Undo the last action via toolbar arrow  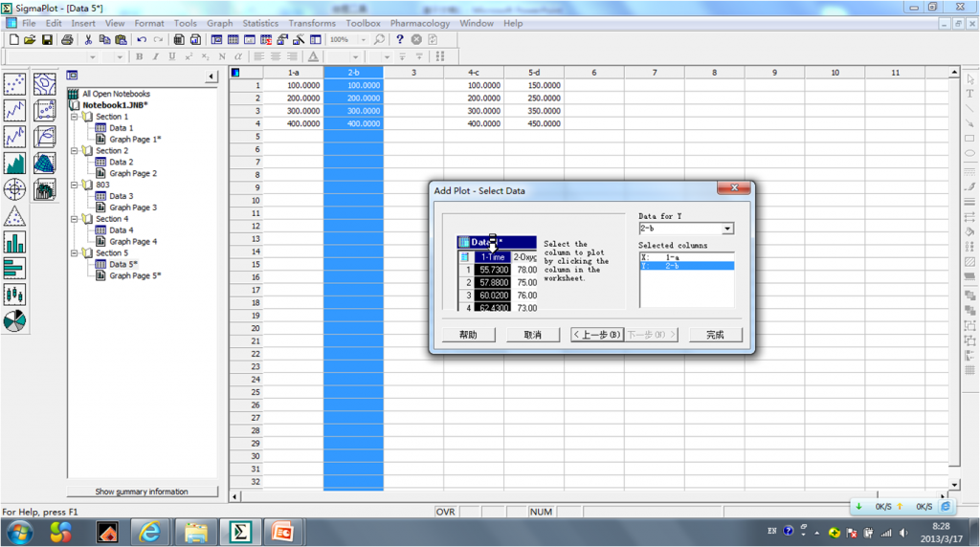coord(142,39)
